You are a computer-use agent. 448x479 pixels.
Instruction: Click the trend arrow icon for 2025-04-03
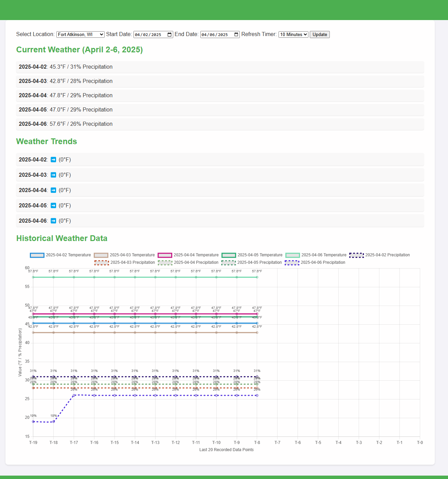[53, 175]
